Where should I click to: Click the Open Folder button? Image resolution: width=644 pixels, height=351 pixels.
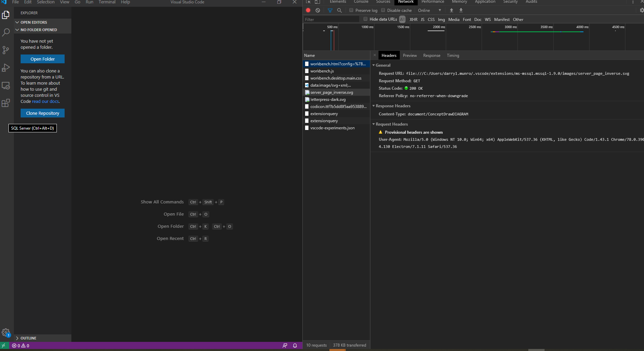click(43, 59)
